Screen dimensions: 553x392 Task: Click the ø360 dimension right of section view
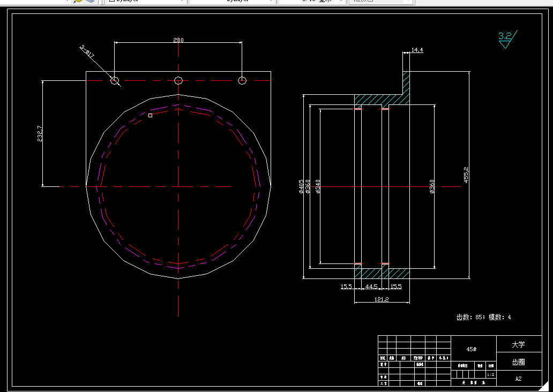point(432,186)
